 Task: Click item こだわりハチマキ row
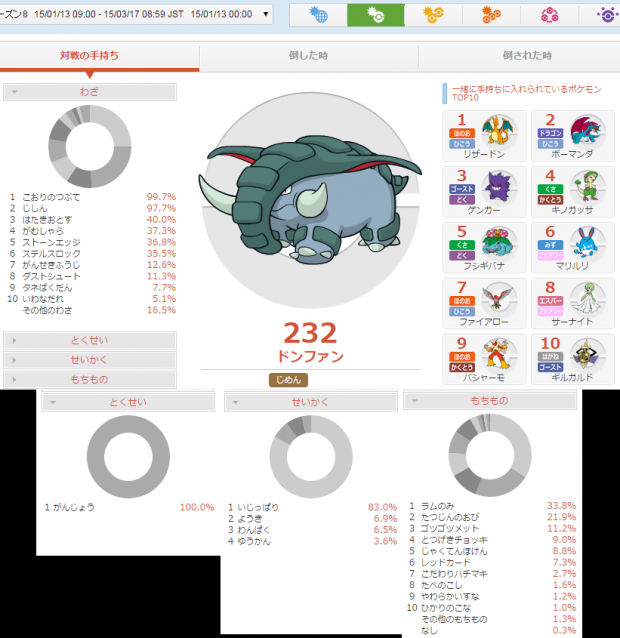(492, 574)
